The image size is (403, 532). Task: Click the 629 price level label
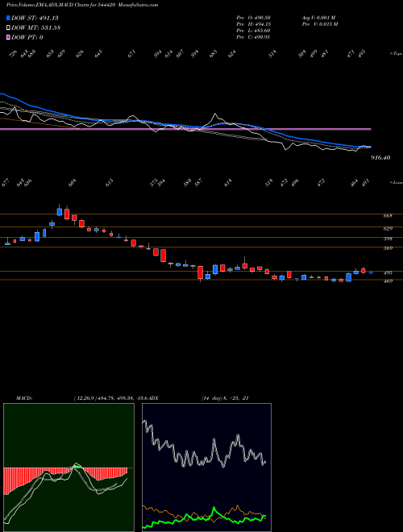(x=388, y=229)
